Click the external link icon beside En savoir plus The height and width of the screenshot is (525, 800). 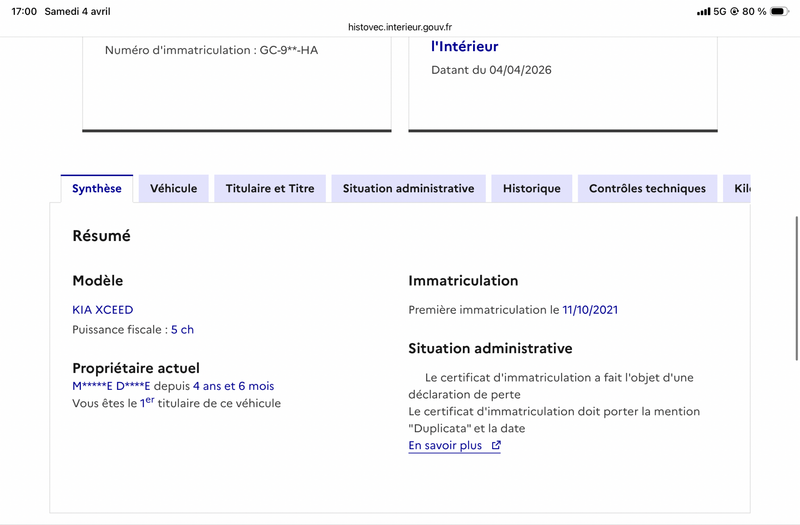496,445
